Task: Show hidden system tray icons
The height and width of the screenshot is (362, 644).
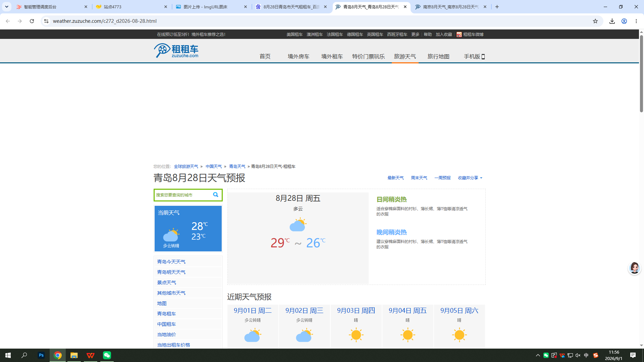Action: point(538,355)
